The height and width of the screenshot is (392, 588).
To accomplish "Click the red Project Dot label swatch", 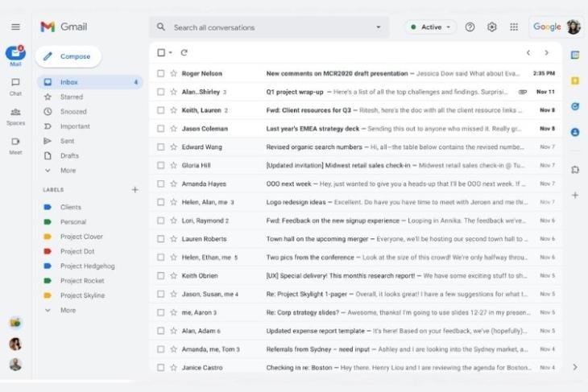I will [x=48, y=251].
